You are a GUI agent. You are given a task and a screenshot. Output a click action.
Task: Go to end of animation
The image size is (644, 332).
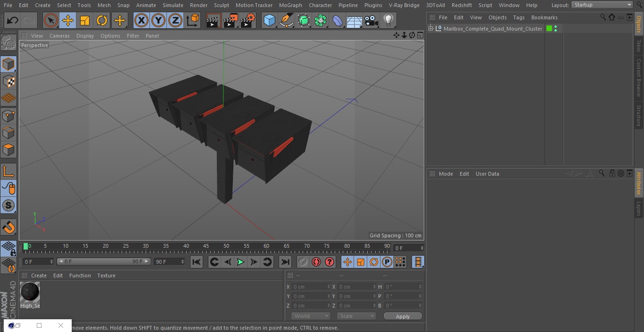285,262
